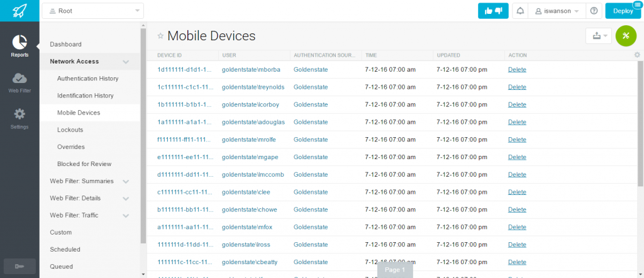Favorite Mobile Devices with the star
The width and height of the screenshot is (644, 278).
160,36
